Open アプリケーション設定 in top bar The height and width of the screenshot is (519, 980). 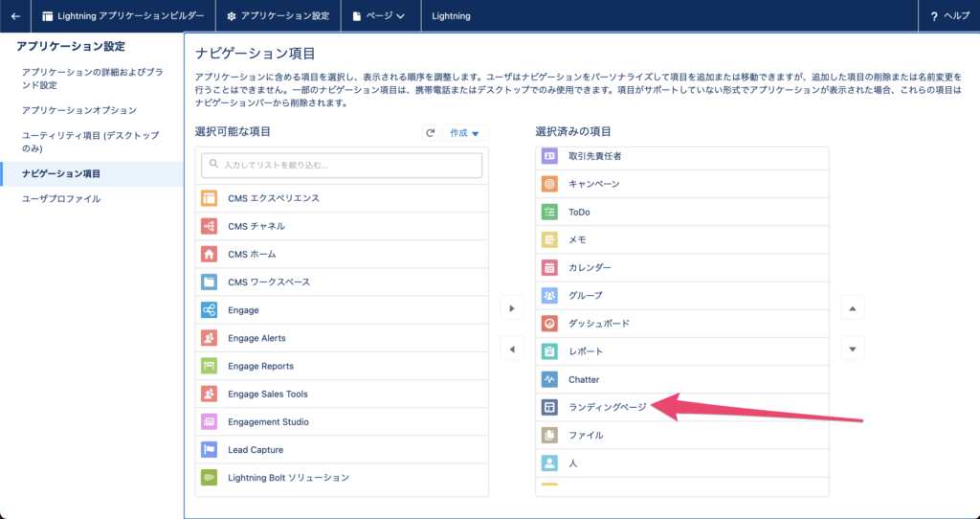click(278, 16)
